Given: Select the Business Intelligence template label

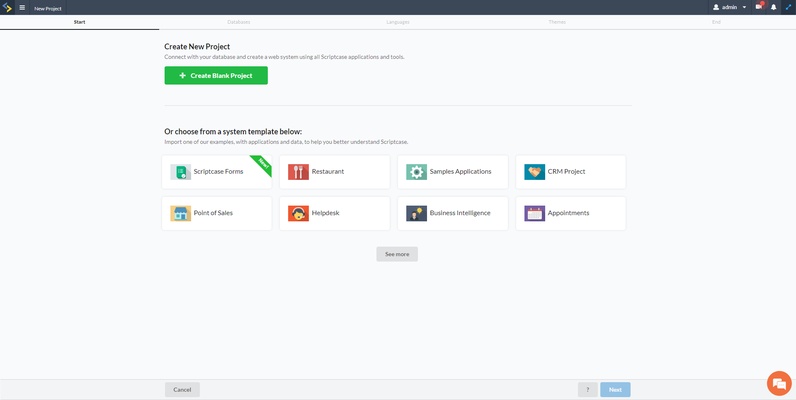Looking at the screenshot, I should (x=460, y=213).
